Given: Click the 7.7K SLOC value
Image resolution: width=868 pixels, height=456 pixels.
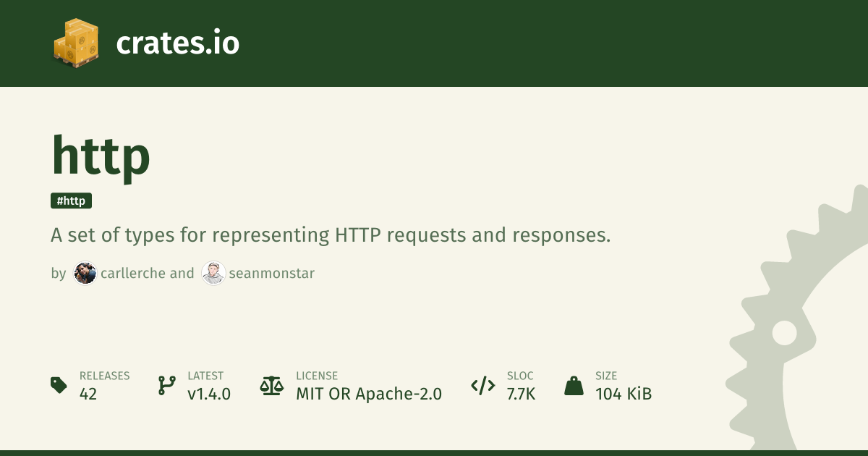Looking at the screenshot, I should (x=521, y=394).
